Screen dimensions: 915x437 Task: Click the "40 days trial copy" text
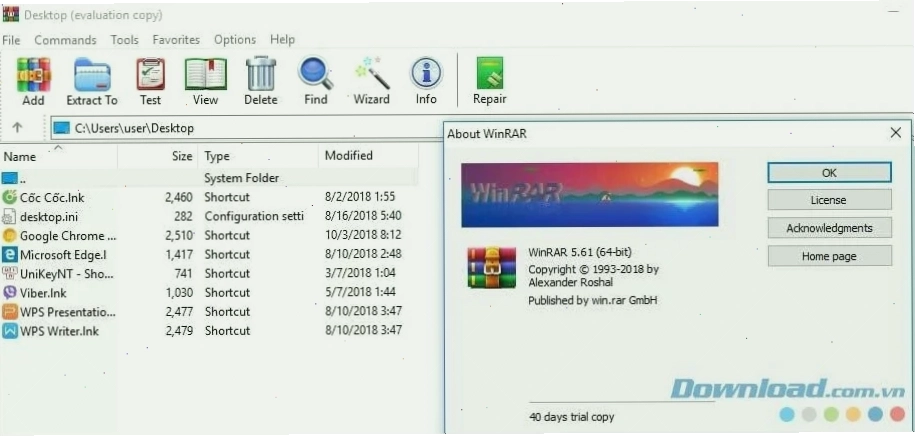[571, 417]
